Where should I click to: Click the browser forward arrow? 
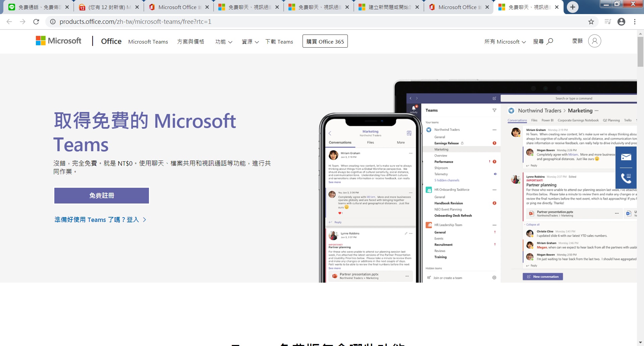click(22, 22)
